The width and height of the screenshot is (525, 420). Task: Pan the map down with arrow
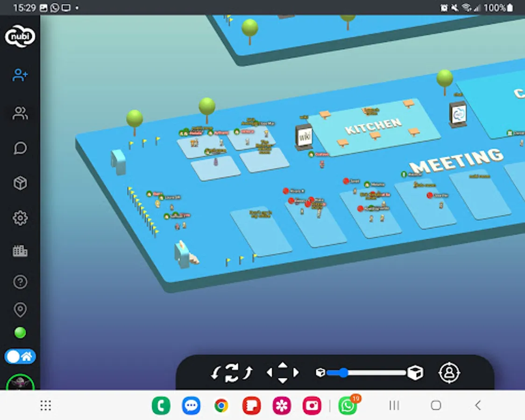pyautogui.click(x=283, y=380)
